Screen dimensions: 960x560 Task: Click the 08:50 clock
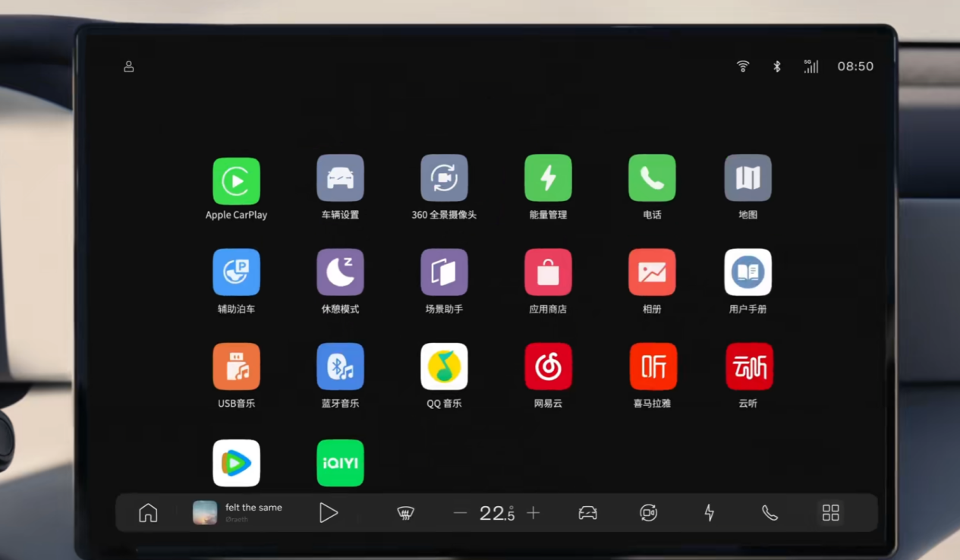(x=855, y=66)
